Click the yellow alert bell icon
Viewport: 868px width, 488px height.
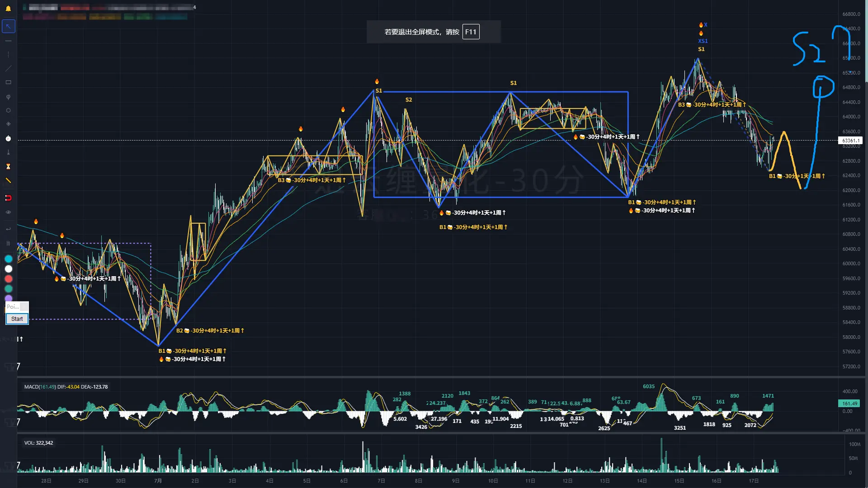8,8
